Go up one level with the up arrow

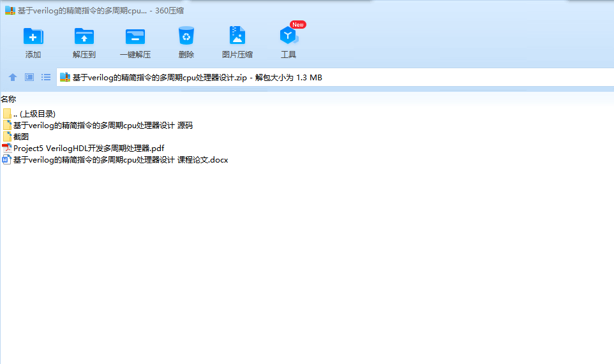13,77
